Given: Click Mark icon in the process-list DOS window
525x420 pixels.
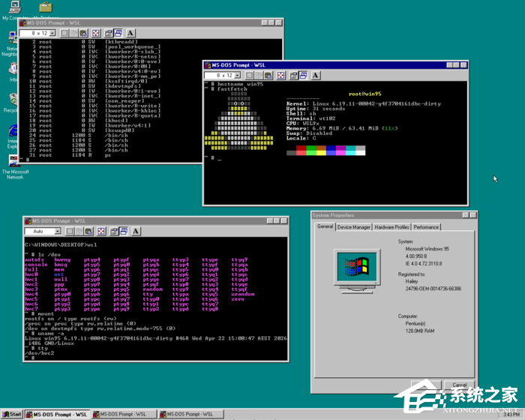Looking at the screenshot, I should (64, 33).
